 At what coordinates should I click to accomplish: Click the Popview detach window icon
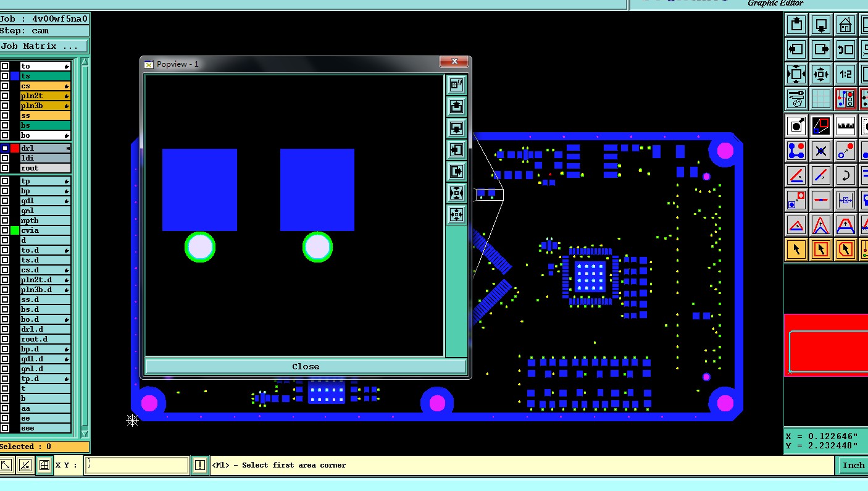(456, 85)
